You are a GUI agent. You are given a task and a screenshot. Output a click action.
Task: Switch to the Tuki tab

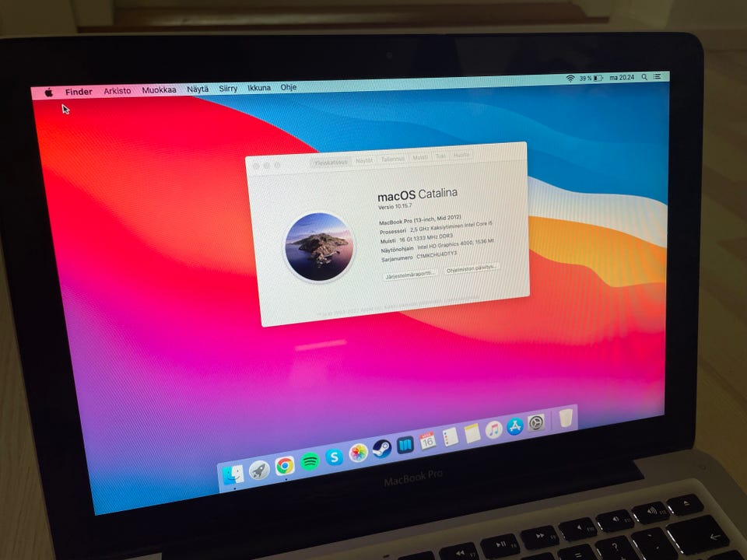[x=441, y=156]
